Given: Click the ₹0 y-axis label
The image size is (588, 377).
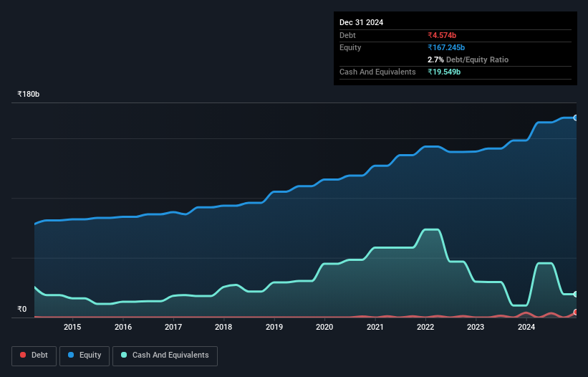Looking at the screenshot, I should point(22,309).
